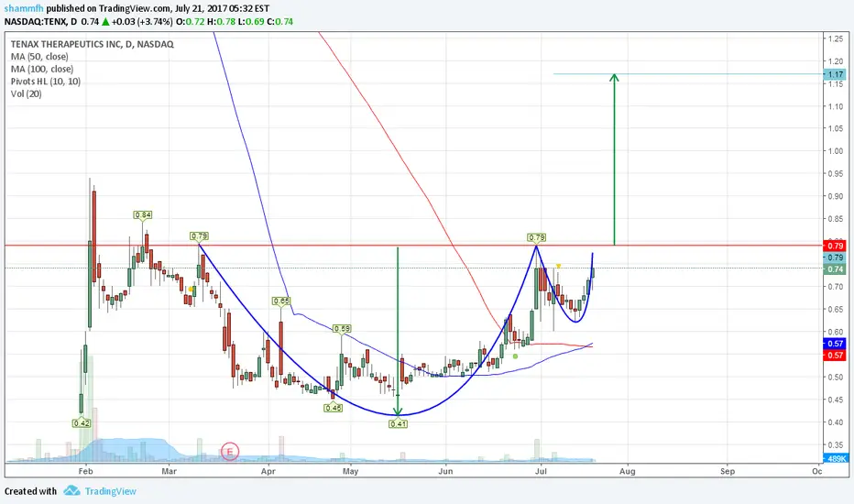The image size is (854, 504).
Task: Click the red 0.79 resistance price label
Action: tap(836, 246)
